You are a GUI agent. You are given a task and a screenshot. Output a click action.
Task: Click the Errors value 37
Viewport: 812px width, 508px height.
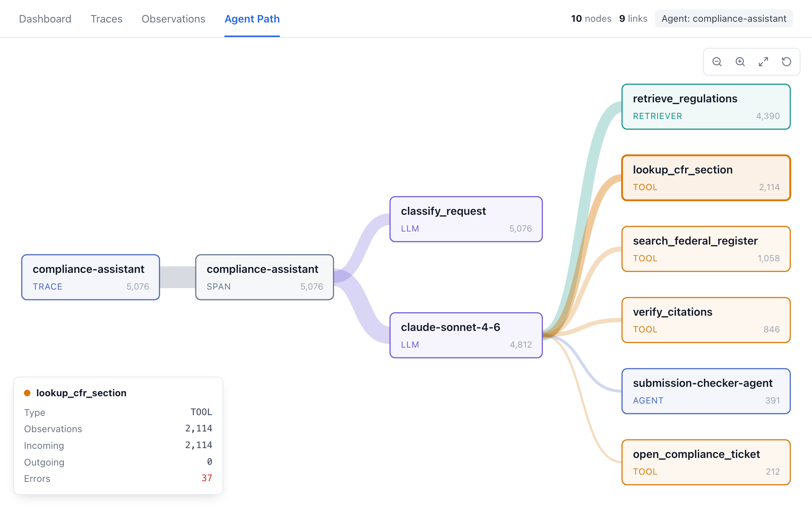click(207, 478)
